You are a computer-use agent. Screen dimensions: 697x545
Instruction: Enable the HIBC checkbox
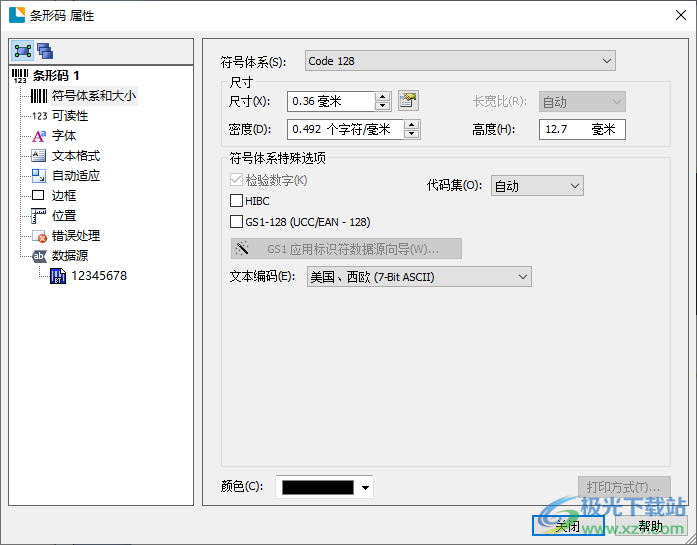coord(236,201)
